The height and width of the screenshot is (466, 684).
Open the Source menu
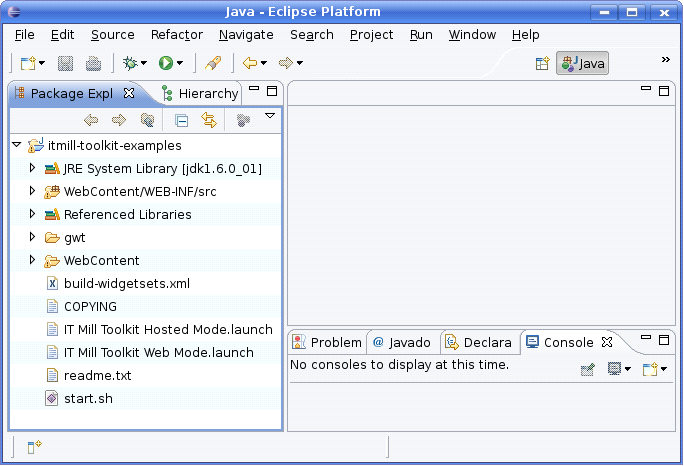click(x=113, y=35)
